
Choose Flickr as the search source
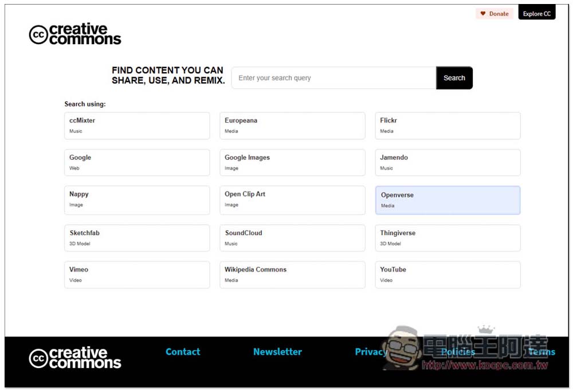pyautogui.click(x=448, y=126)
